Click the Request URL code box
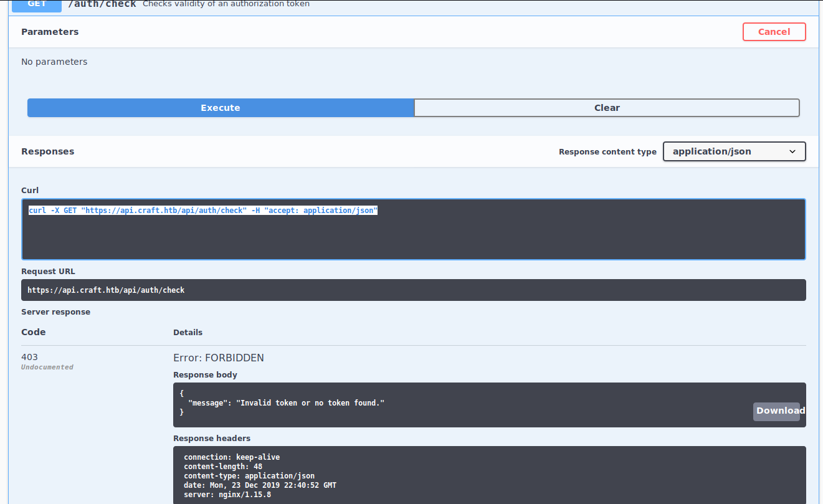The width and height of the screenshot is (823, 504). point(413,290)
